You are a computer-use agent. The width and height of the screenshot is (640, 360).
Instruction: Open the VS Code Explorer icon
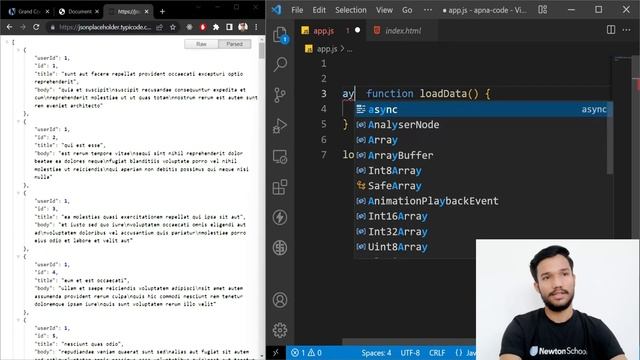pos(280,35)
